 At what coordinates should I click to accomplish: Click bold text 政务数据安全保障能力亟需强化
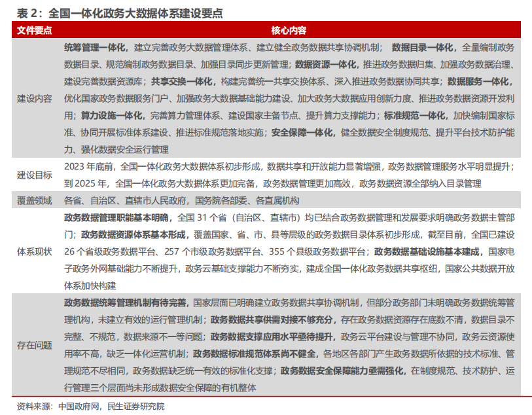click(342, 370)
